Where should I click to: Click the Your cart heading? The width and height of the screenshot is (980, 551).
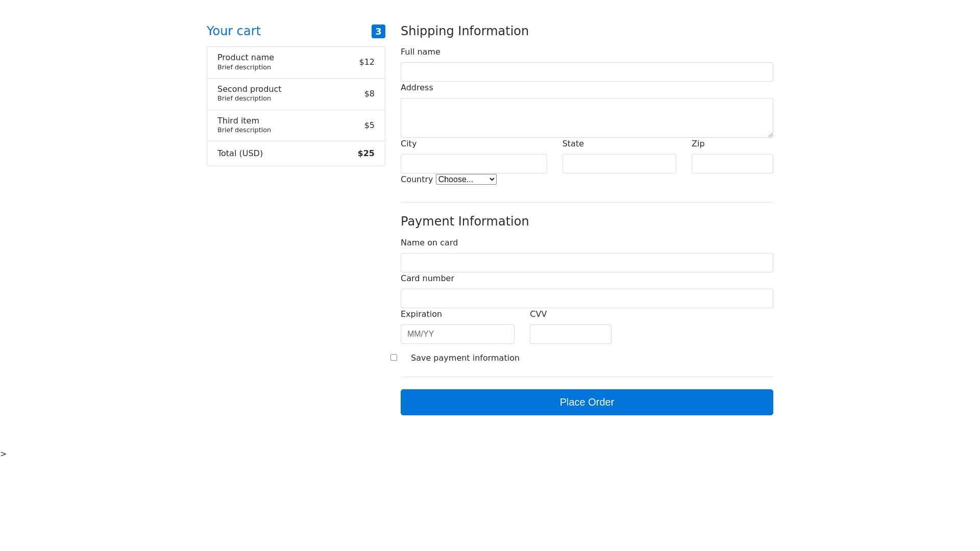234,31
